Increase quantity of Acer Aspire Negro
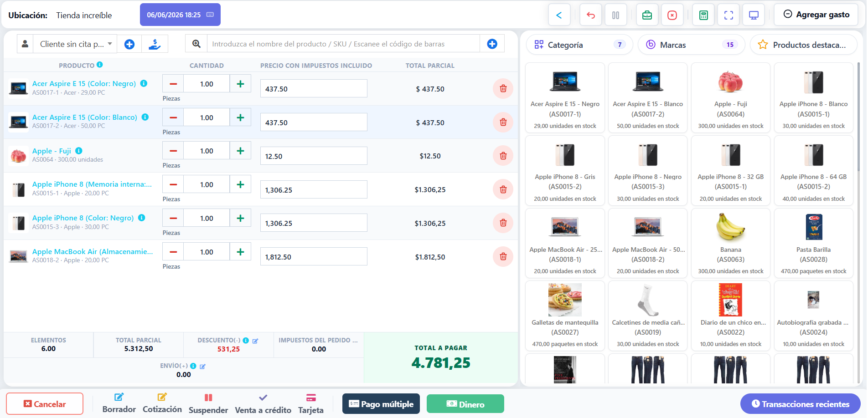The width and height of the screenshot is (868, 418). pyautogui.click(x=240, y=84)
